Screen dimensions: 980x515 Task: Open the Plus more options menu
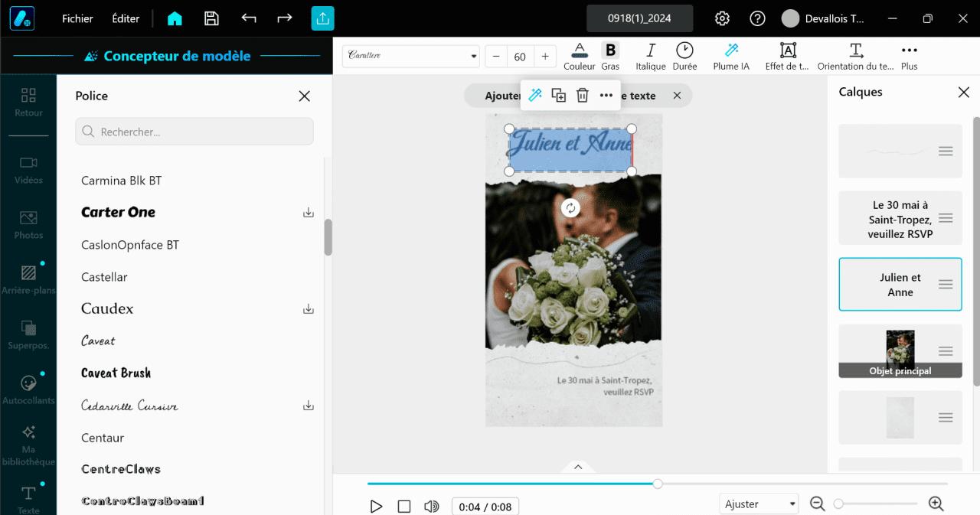(x=909, y=57)
